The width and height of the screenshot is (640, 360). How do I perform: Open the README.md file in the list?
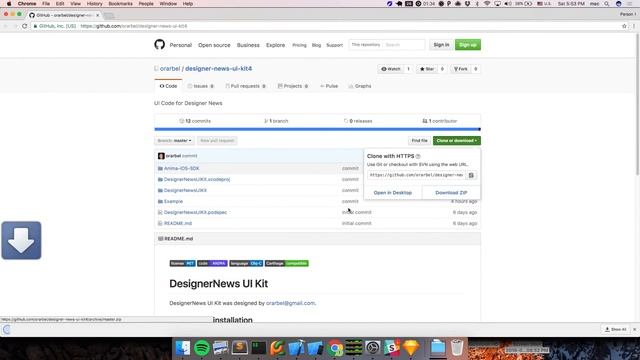coord(178,223)
